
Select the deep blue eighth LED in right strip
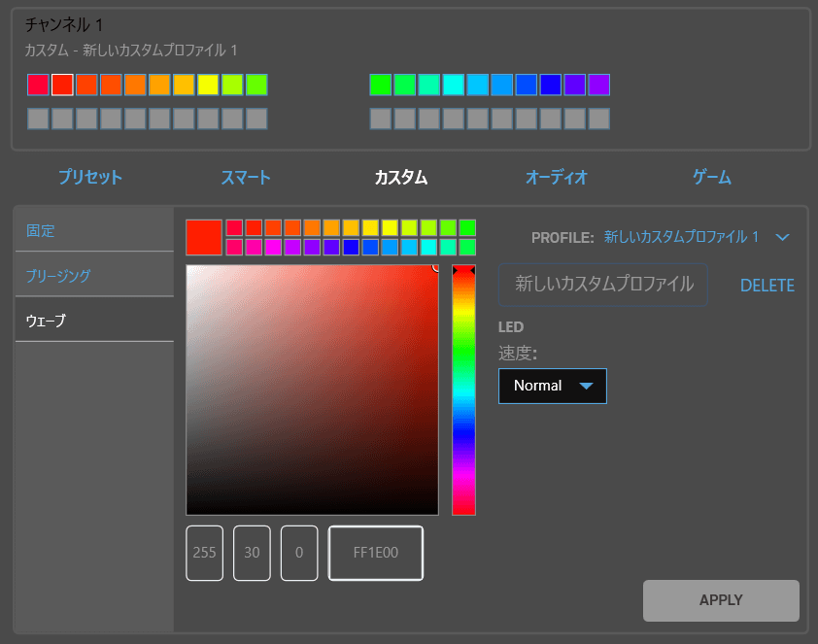point(551,85)
